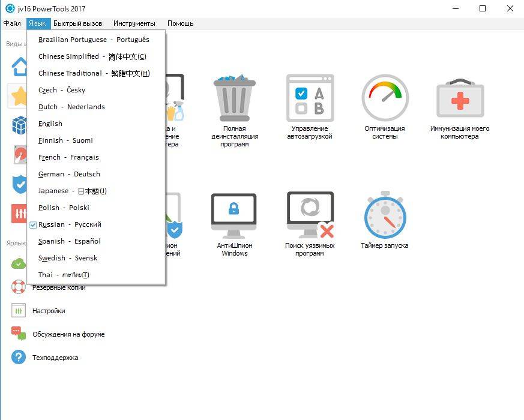
Task: Click the red disk sidebar icon
Action: coord(20,155)
